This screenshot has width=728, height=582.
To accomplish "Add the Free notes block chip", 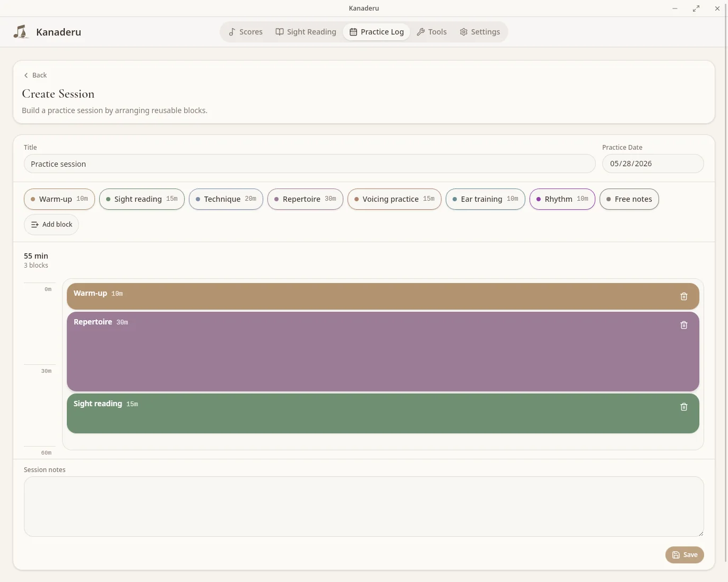I will (629, 199).
